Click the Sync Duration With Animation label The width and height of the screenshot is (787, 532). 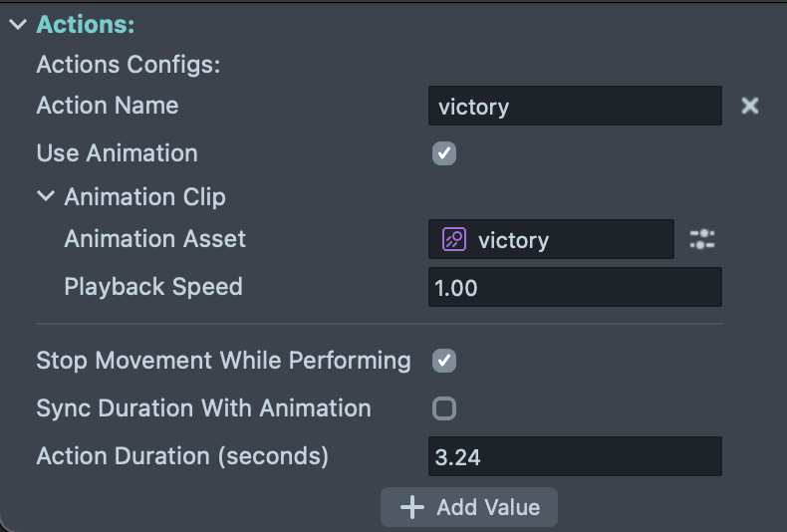203,408
